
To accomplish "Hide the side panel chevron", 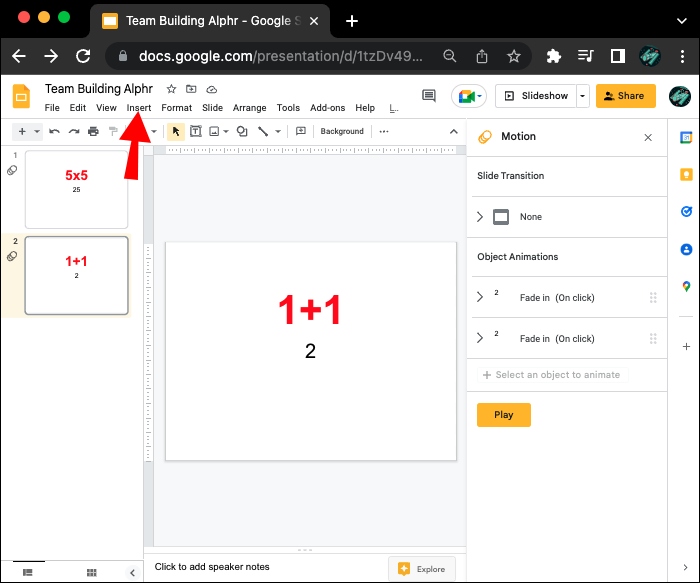I will point(685,567).
